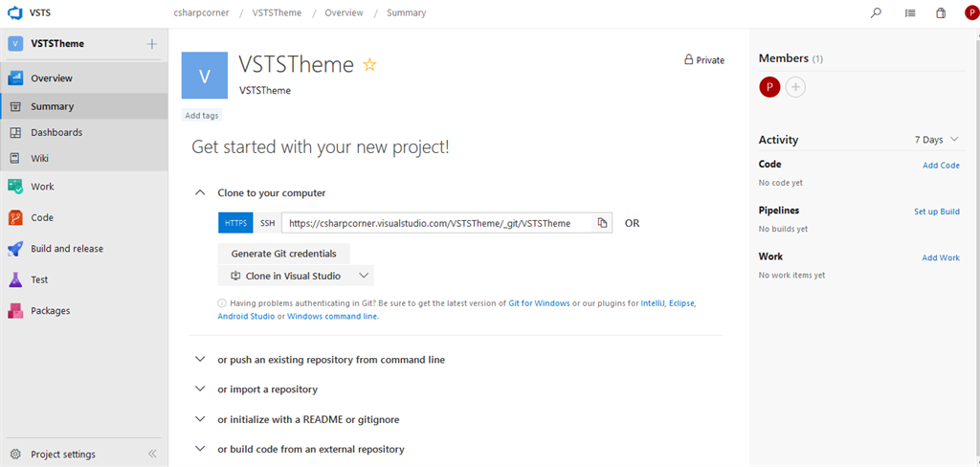Click the plus icon beside VSTSTheme
This screenshot has width=980, height=467.
(151, 44)
